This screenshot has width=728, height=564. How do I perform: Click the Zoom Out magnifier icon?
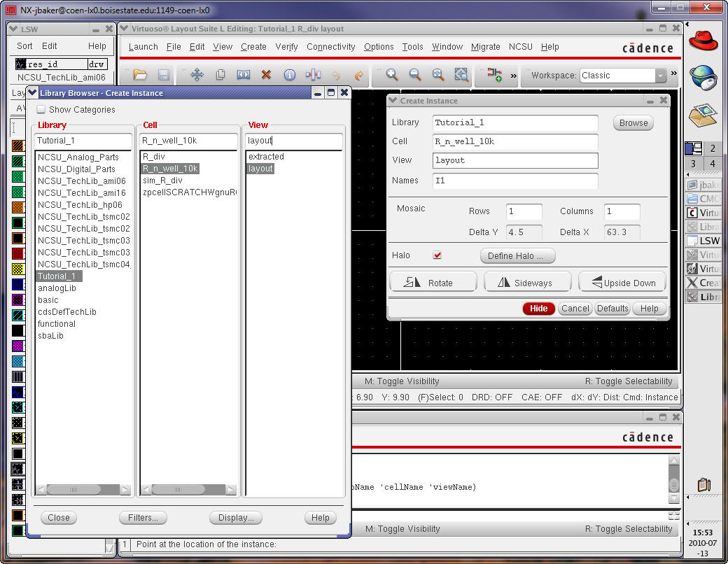[415, 75]
